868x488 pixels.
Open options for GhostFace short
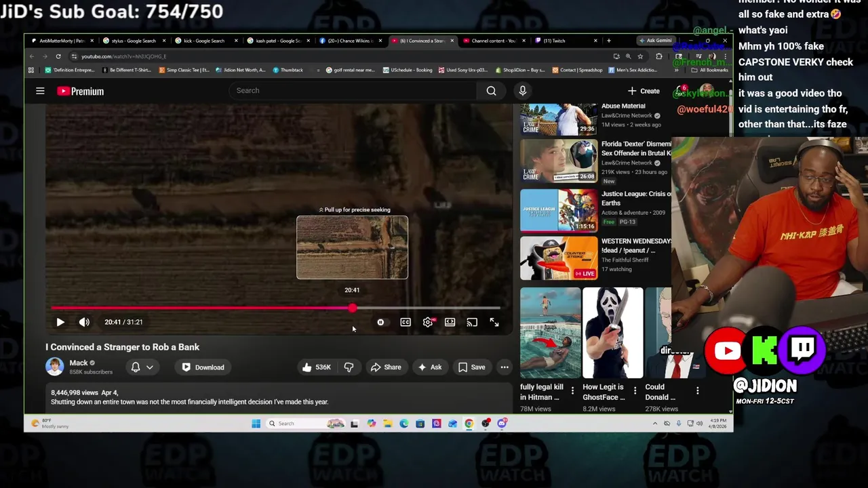point(635,390)
